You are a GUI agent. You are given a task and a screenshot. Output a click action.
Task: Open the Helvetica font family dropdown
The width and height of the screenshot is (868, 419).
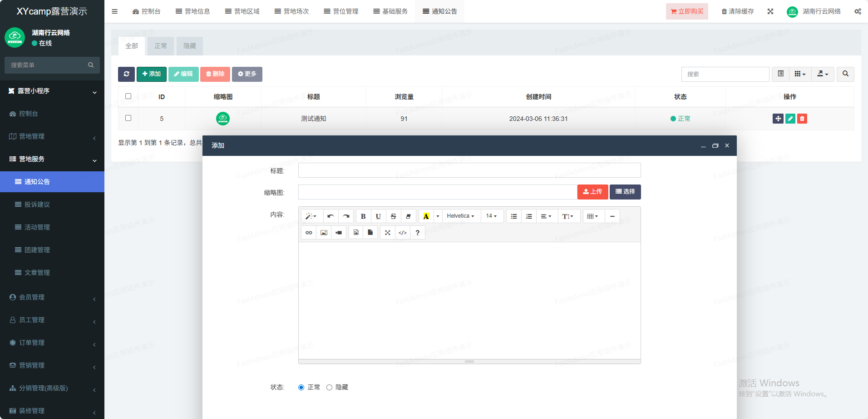point(460,216)
